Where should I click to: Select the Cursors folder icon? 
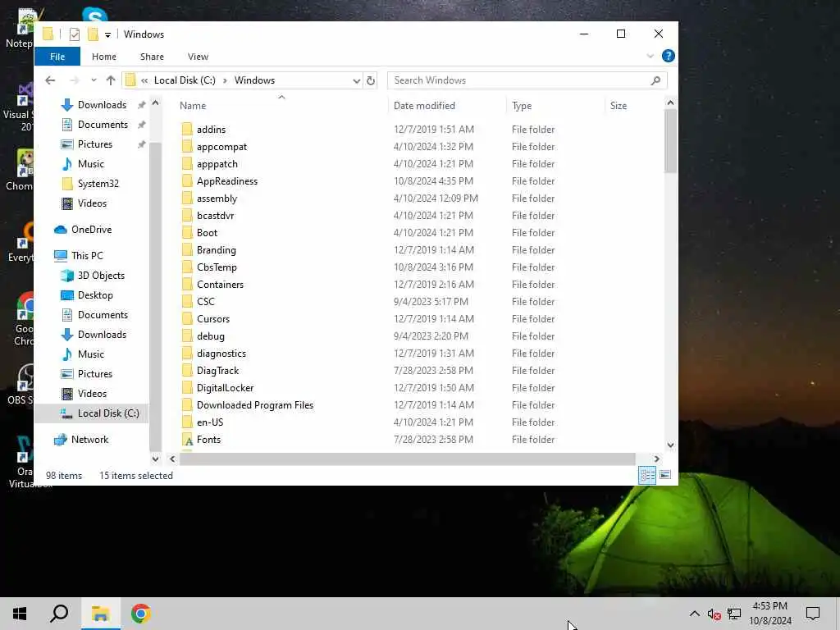pyautogui.click(x=187, y=319)
